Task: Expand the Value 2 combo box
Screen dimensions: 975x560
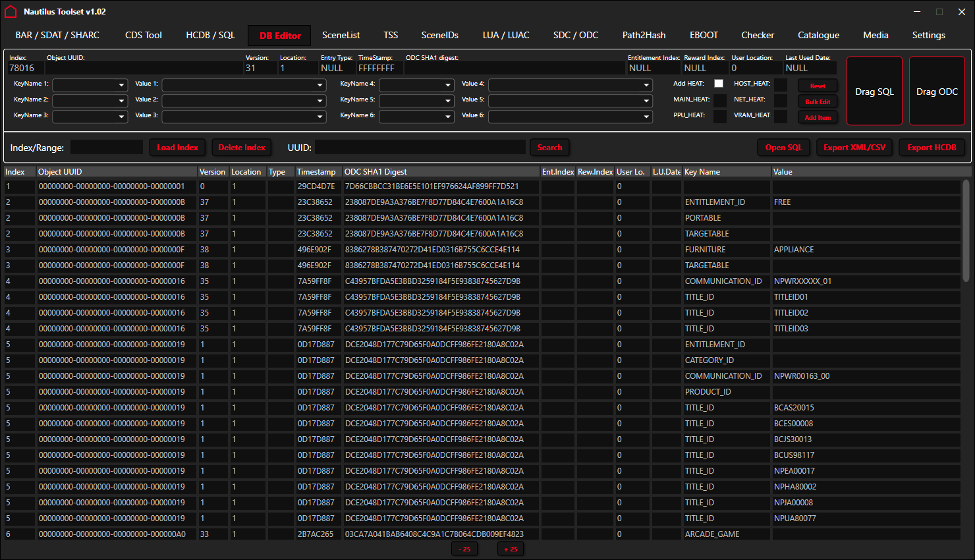Action: point(244,101)
